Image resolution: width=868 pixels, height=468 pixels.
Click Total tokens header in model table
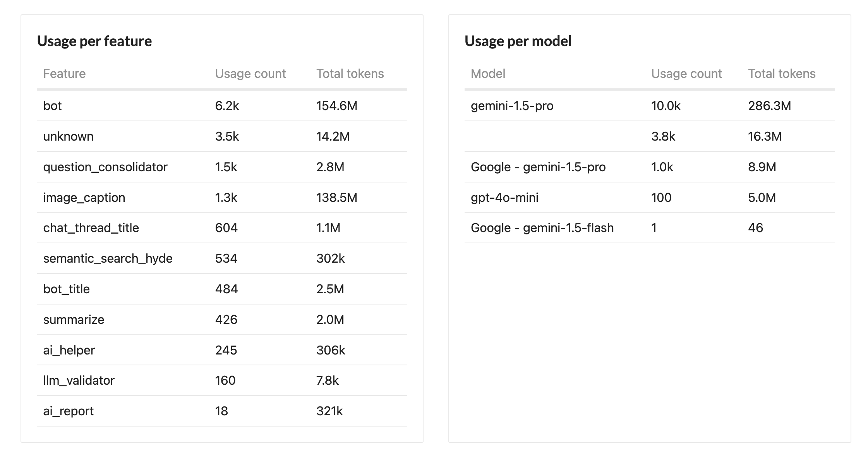point(781,74)
